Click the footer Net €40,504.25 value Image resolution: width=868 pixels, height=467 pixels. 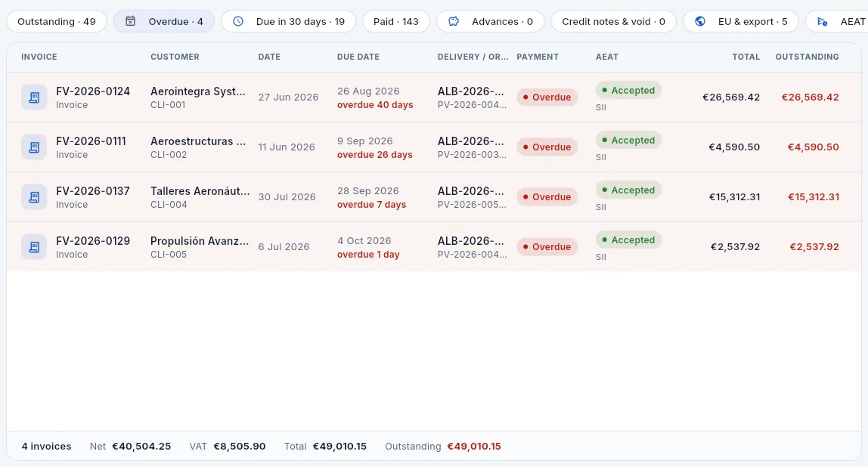click(x=141, y=447)
